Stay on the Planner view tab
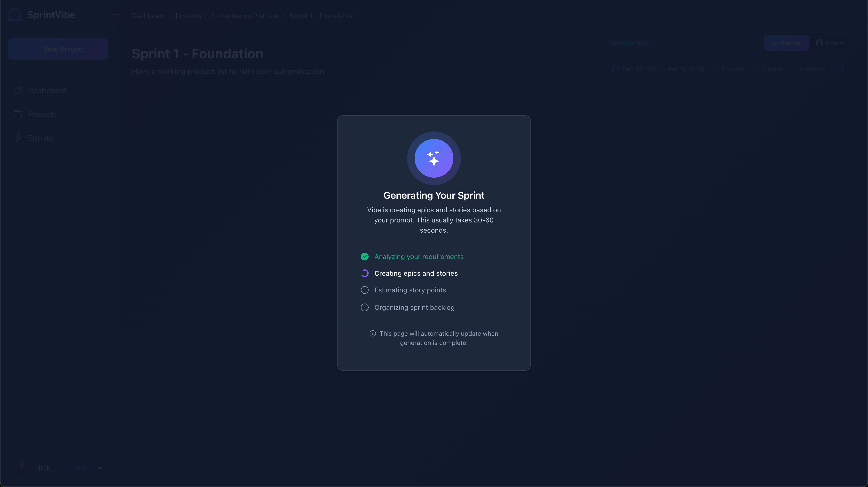Image resolution: width=868 pixels, height=487 pixels. point(786,43)
